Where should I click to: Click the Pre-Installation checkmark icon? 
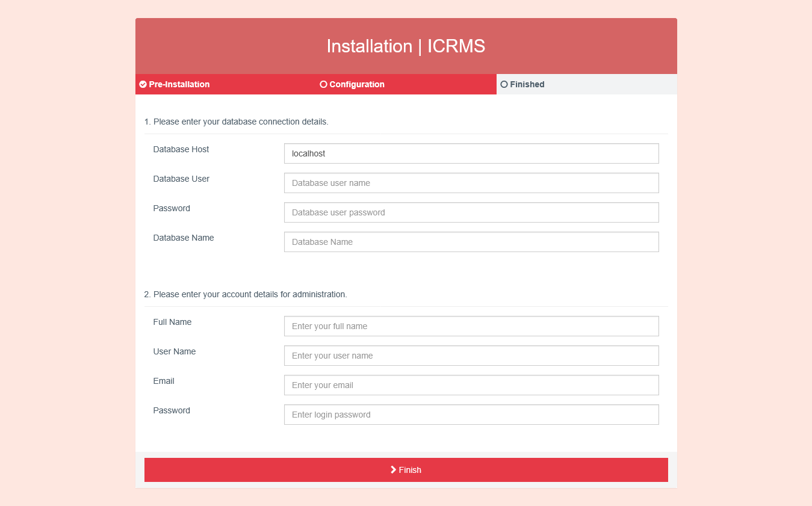[143, 84]
